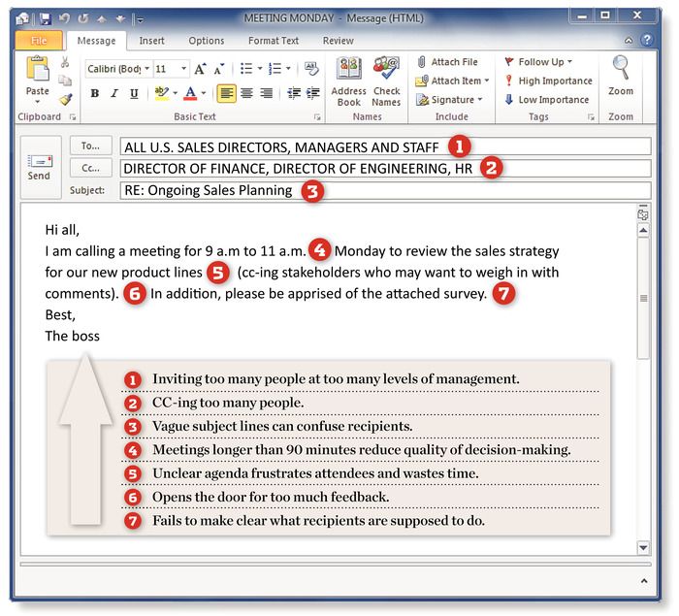This screenshot has width=679, height=616.
Task: Click the Format Painter brush icon
Action: point(65,99)
